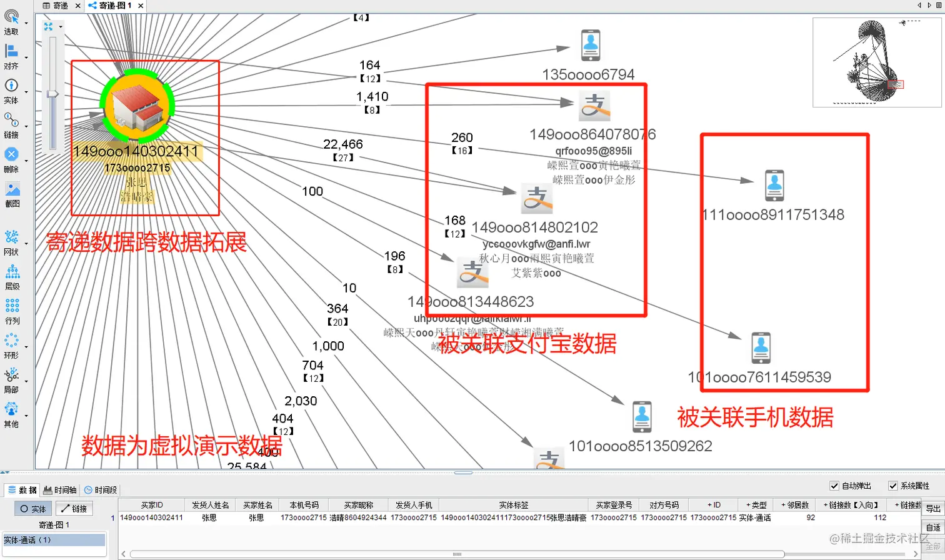Sort by 对方号码 column header

tap(664, 505)
